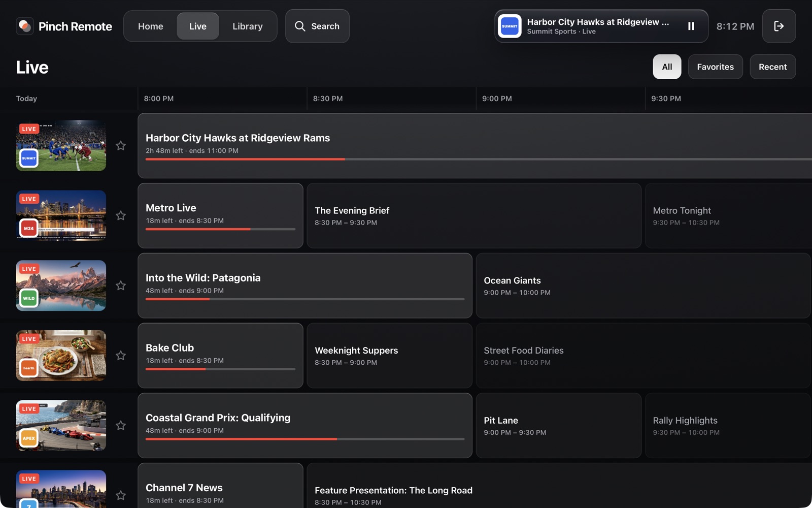
Task: Select the Metro Live program card
Action: click(220, 216)
